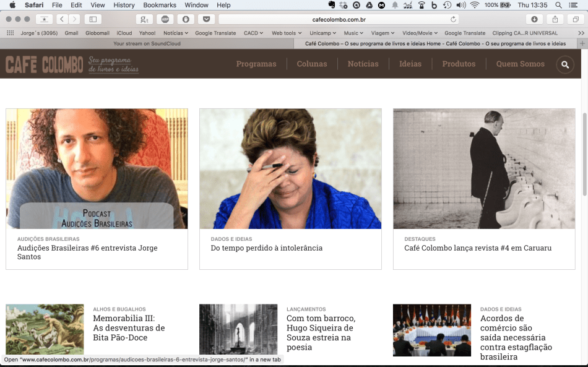This screenshot has height=367, width=588.
Task: Click the Jorge Santos podcast thumbnail
Action: point(97,168)
